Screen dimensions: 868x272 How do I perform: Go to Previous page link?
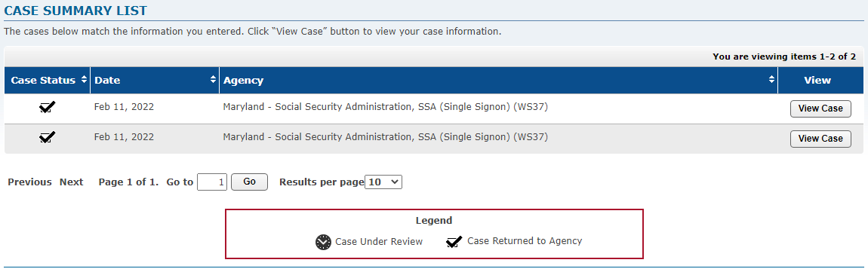[30, 182]
